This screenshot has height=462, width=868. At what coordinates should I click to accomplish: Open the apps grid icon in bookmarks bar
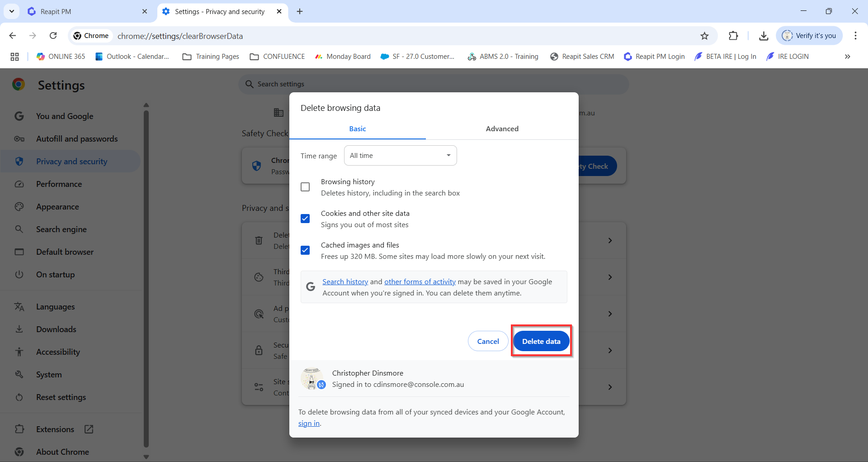(14, 57)
